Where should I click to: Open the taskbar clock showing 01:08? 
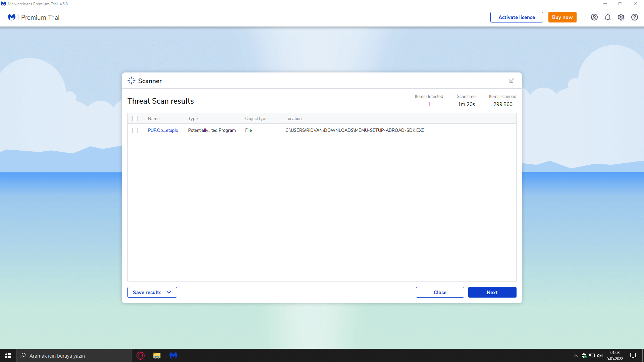615,356
